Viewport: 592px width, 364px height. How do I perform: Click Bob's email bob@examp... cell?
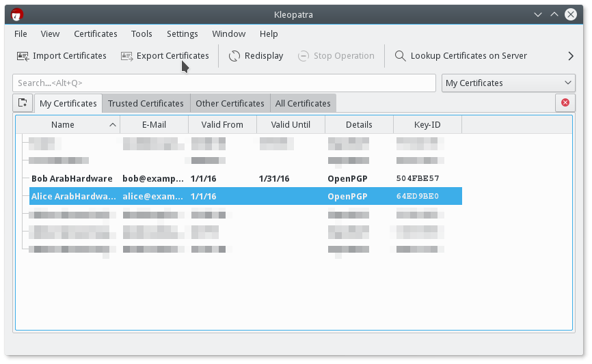coord(153,179)
